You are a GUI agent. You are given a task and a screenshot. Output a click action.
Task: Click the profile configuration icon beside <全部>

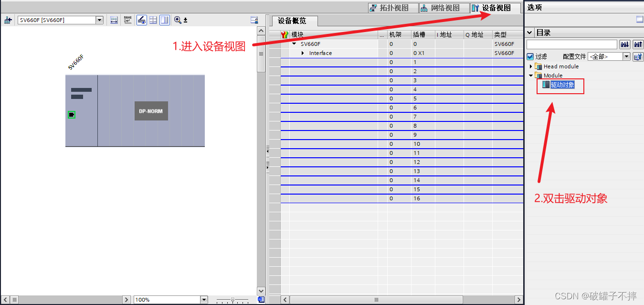(638, 56)
